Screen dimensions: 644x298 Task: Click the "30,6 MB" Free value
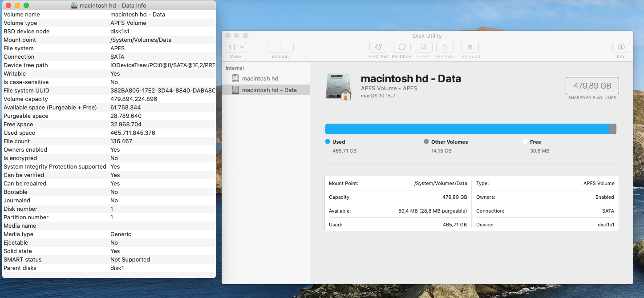pyautogui.click(x=540, y=151)
